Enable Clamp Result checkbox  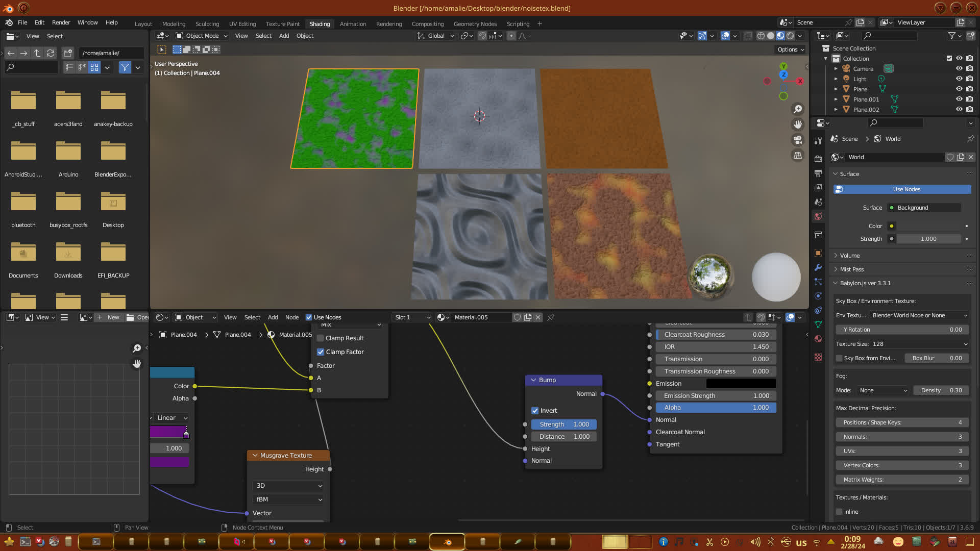coord(321,338)
